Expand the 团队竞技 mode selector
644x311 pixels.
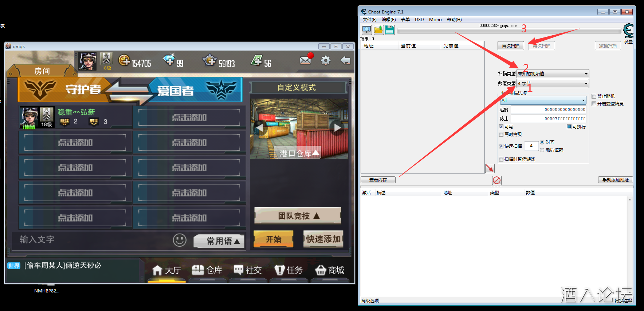298,216
